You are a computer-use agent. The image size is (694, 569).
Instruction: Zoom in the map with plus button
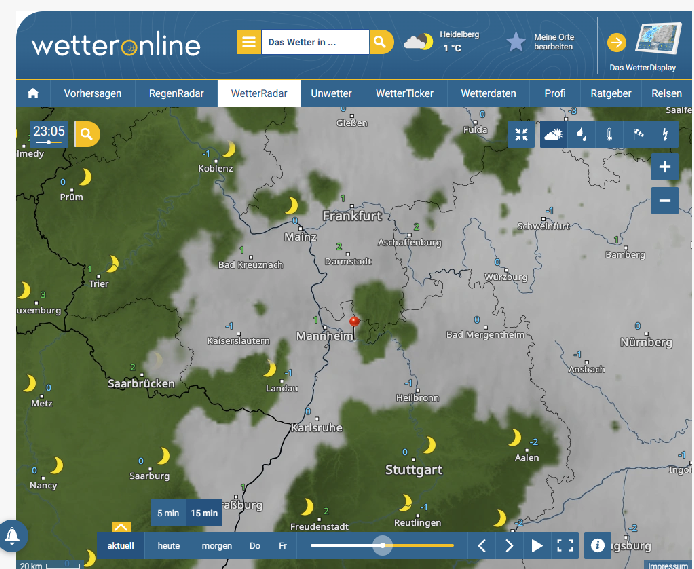(x=665, y=167)
